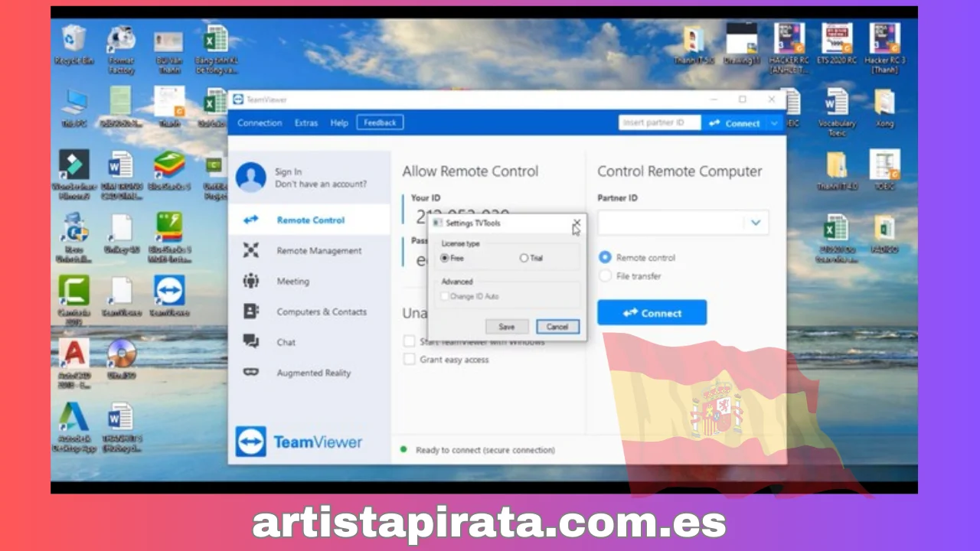Click the top toolbar Connect button
Viewport: 980px width, 551px height.
pos(735,123)
